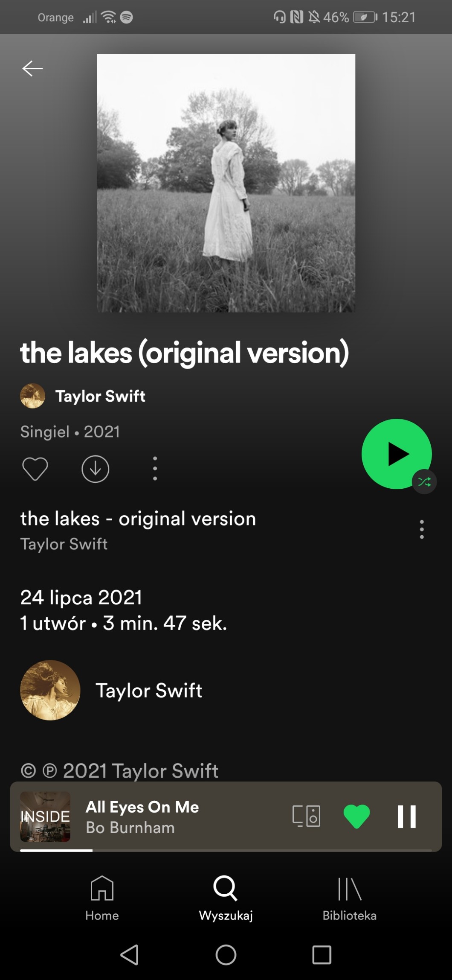Open the devices connect icon in mini player
Viewport: 452px width, 980px height.
coord(306,816)
